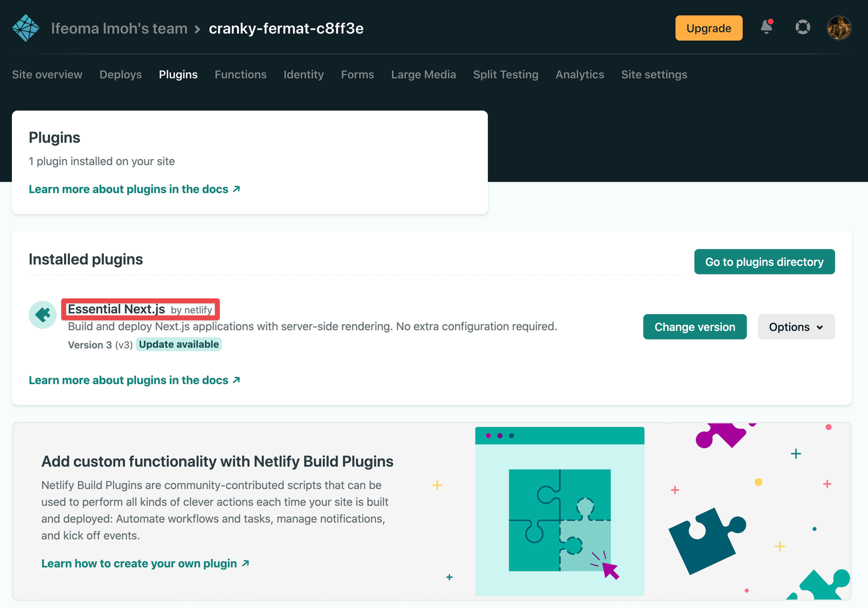The height and width of the screenshot is (608, 868).
Task: Click the Upgrade button
Action: 709,28
